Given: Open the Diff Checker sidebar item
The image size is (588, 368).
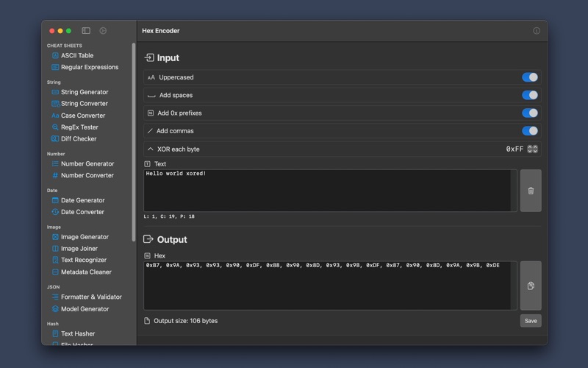Looking at the screenshot, I should point(79,139).
